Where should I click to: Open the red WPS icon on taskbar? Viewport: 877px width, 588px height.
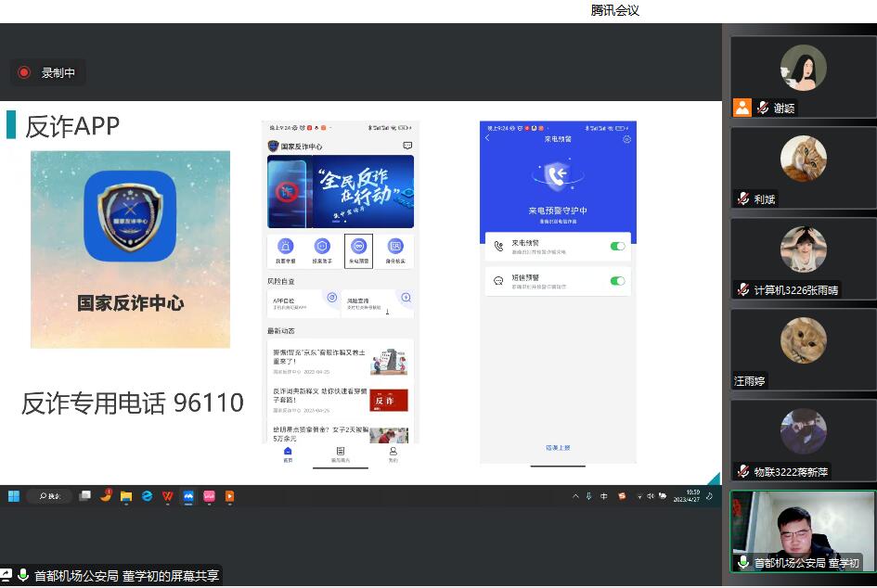coord(167,496)
